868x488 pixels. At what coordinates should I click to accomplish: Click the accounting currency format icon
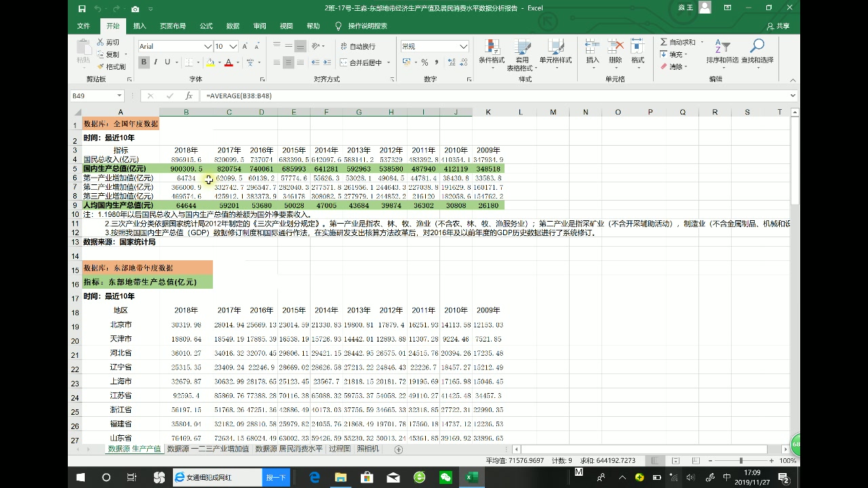(406, 62)
